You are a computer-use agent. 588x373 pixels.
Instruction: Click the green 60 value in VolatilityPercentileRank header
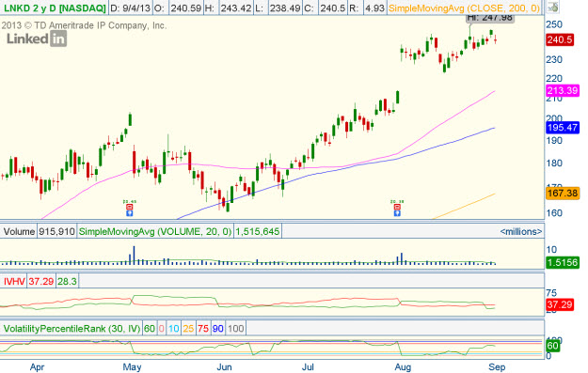point(150,329)
